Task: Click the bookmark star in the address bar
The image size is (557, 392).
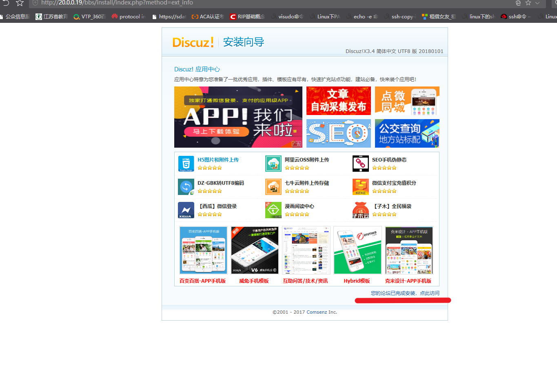Action: [20, 3]
